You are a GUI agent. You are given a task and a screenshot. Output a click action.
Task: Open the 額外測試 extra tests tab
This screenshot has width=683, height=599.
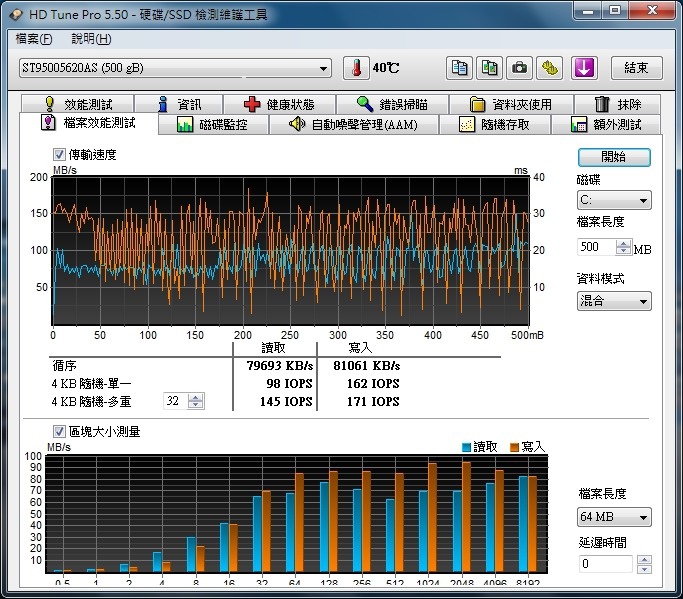606,125
